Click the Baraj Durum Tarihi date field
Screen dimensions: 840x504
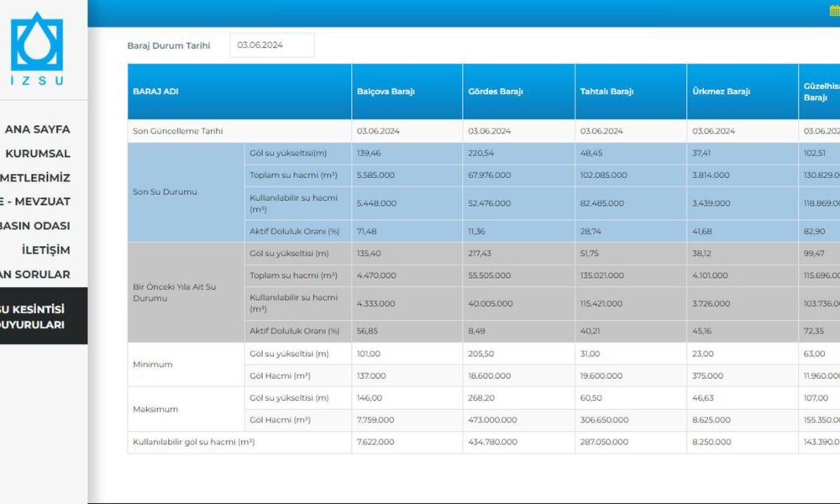click(271, 45)
